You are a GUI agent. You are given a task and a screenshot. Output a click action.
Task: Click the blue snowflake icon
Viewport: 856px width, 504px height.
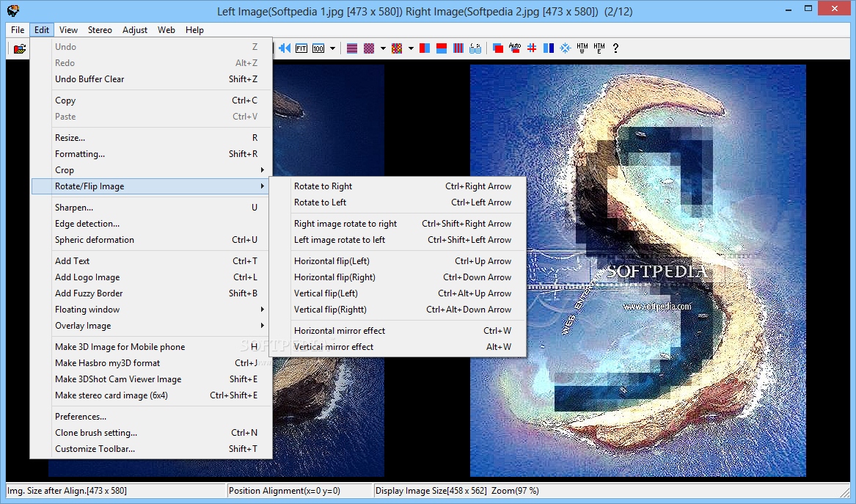(x=566, y=48)
